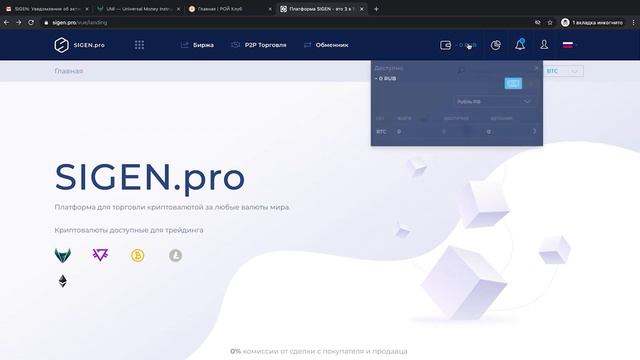Open the BTC dropdown beside the popup
Viewport: 640px width, 360px height.
(563, 71)
